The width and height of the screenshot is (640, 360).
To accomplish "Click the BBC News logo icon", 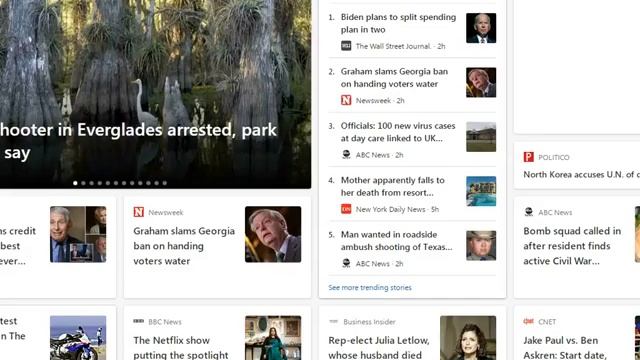I will [139, 321].
